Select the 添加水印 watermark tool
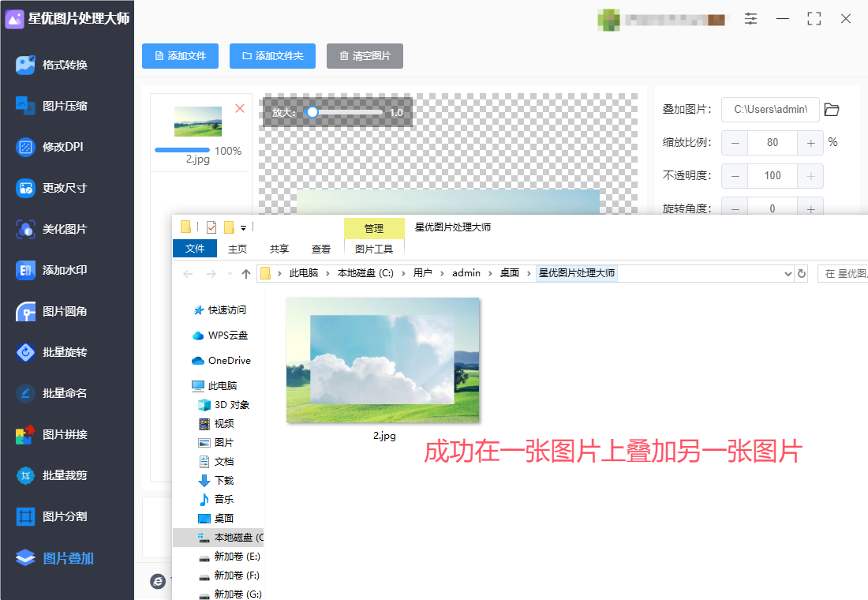This screenshot has height=600, width=868. point(52,270)
